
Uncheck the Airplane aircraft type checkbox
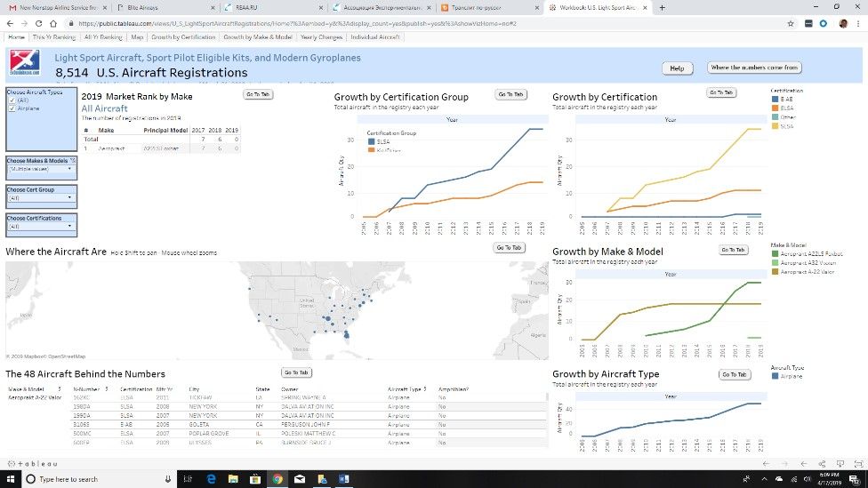tap(12, 108)
